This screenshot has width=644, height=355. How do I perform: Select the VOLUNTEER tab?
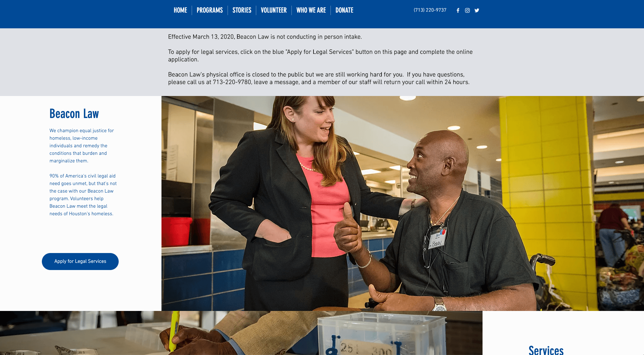click(x=273, y=10)
